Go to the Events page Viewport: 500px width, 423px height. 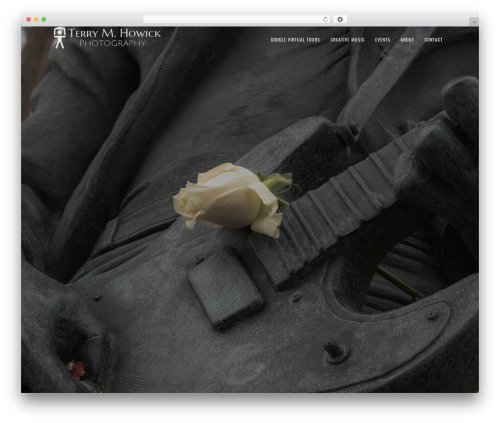coord(382,40)
